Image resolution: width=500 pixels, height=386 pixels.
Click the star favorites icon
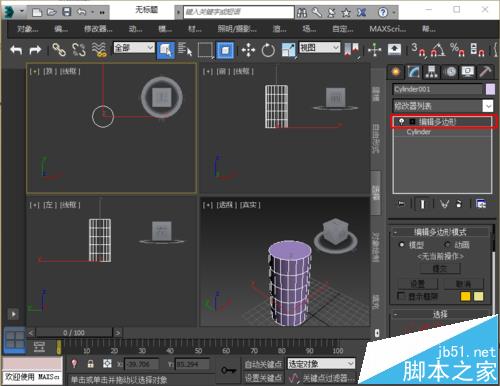click(x=346, y=13)
